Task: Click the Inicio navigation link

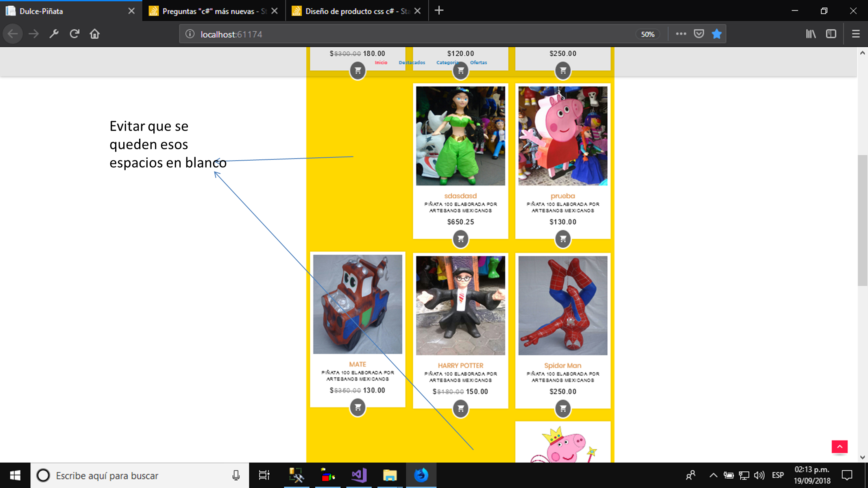Action: (x=381, y=63)
